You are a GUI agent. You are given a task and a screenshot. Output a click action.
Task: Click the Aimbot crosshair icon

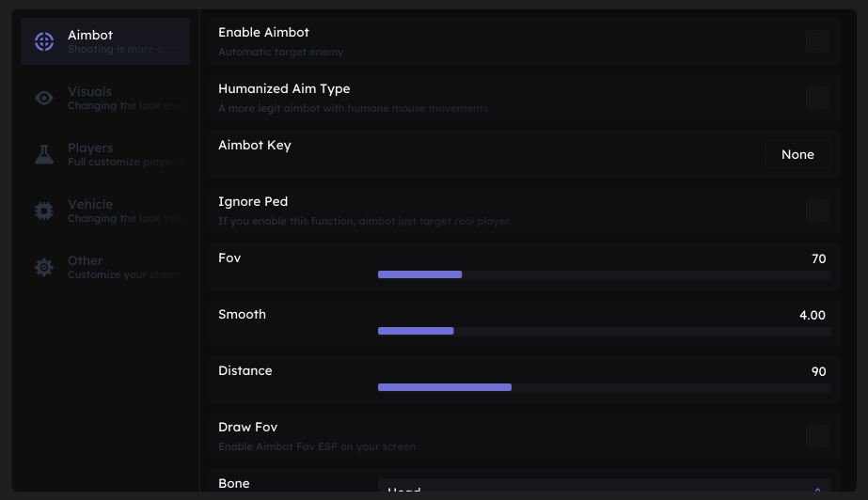(x=44, y=41)
